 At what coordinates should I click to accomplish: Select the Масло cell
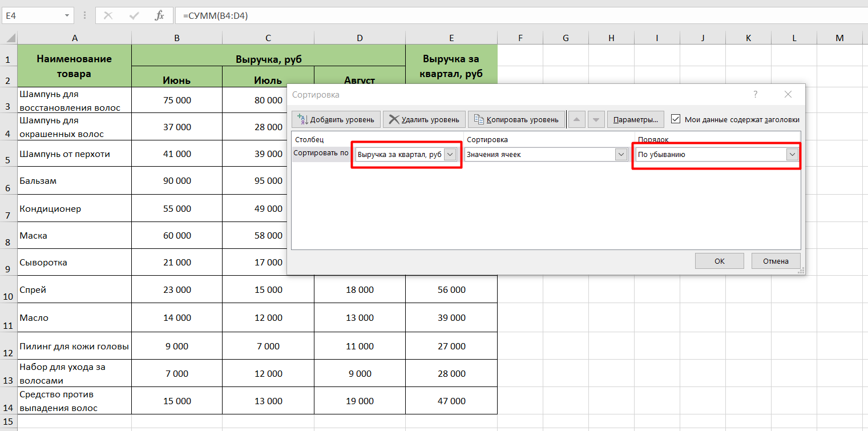74,317
